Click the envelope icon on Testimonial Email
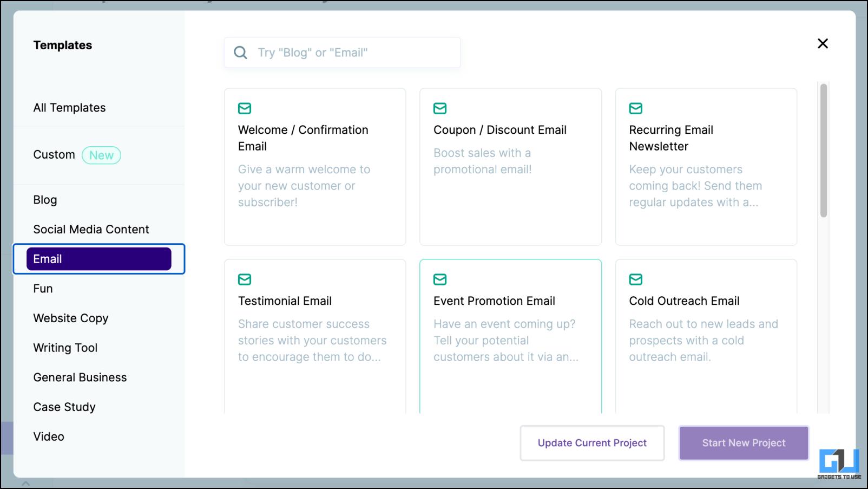 pos(245,279)
